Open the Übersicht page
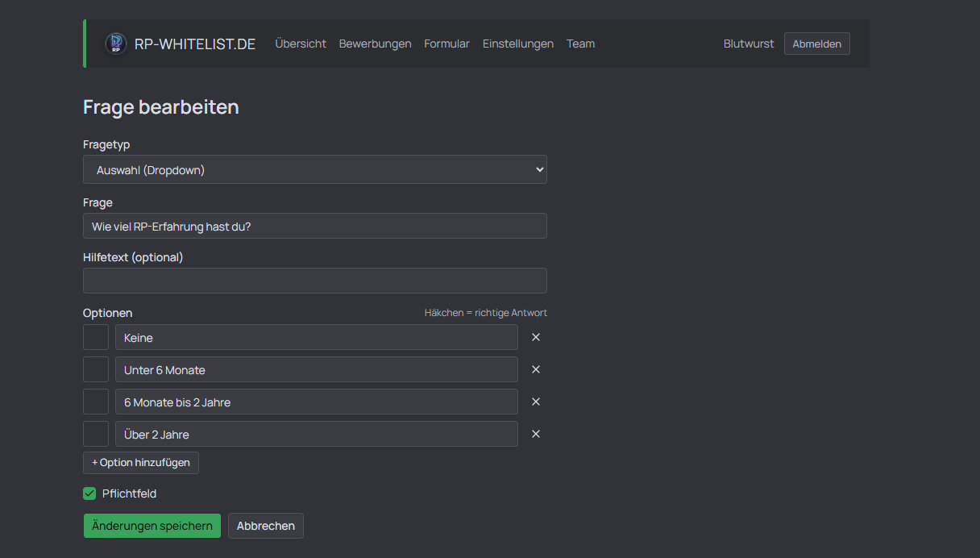Image resolution: width=980 pixels, height=558 pixels. click(301, 44)
